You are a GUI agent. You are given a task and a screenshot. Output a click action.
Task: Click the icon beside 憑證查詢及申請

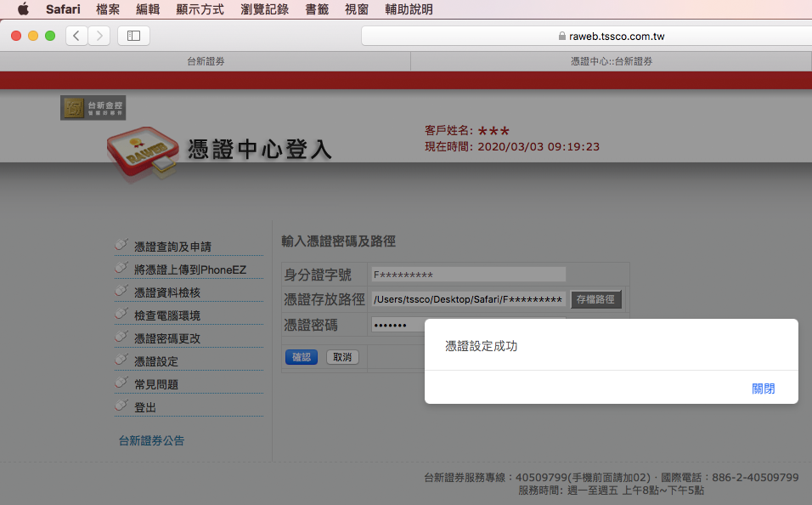[x=121, y=244]
